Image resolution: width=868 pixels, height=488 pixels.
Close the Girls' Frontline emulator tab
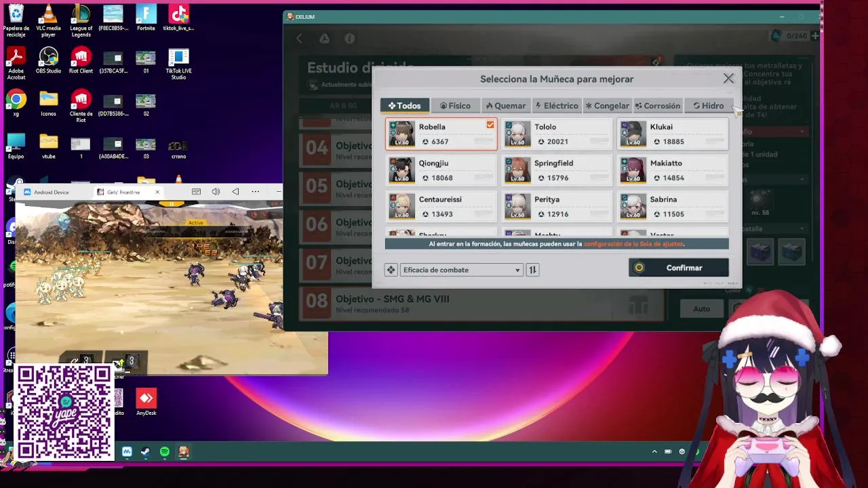[x=157, y=192]
